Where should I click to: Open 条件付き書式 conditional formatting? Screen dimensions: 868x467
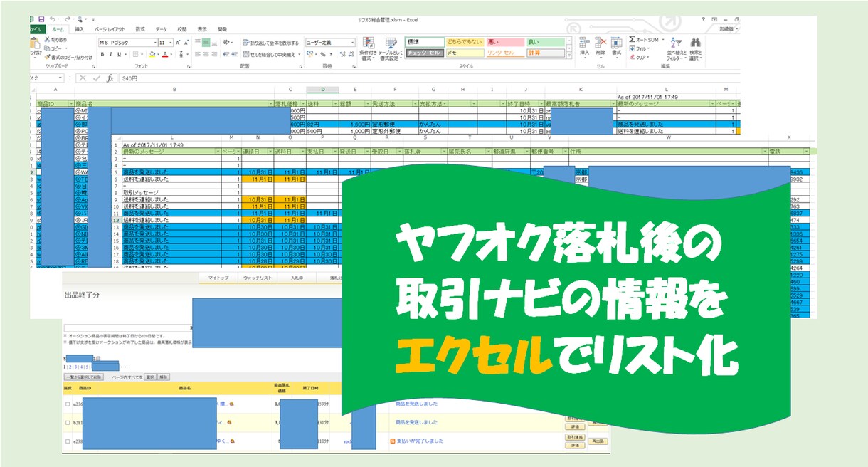pos(368,48)
